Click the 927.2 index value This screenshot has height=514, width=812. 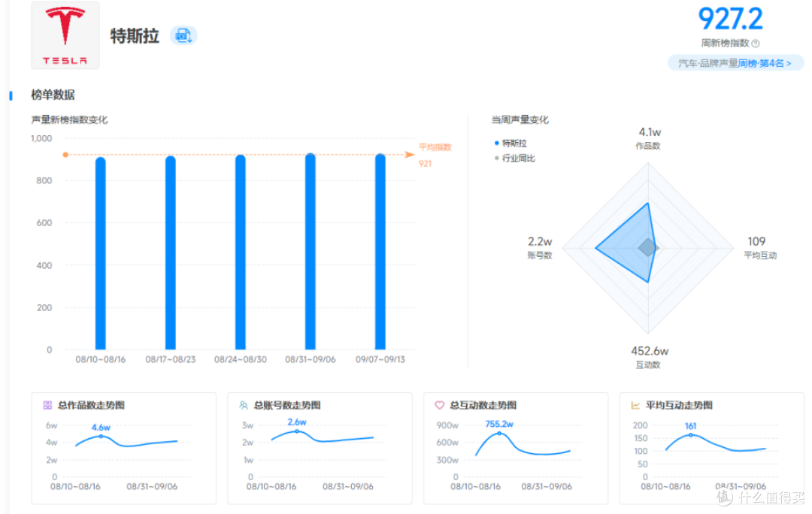point(730,19)
